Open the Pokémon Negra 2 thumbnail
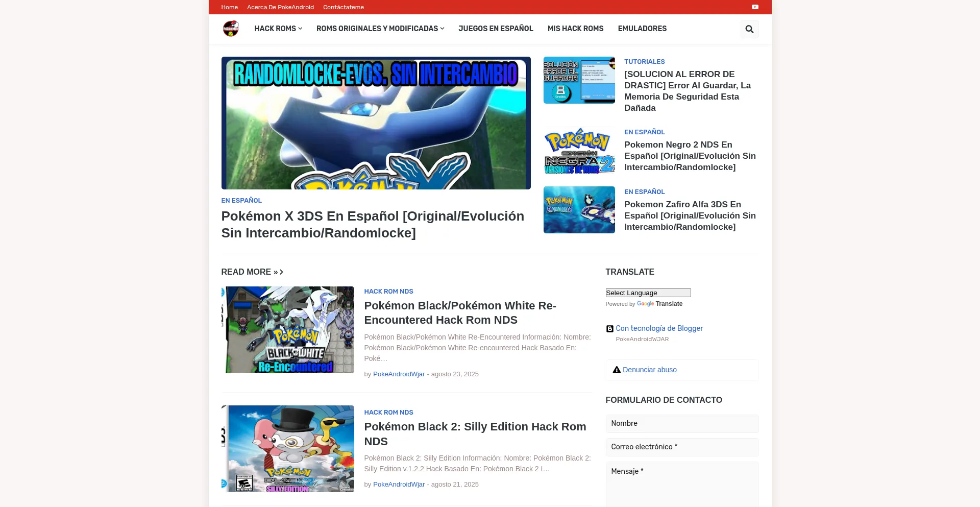Image resolution: width=980 pixels, height=507 pixels. (579, 151)
